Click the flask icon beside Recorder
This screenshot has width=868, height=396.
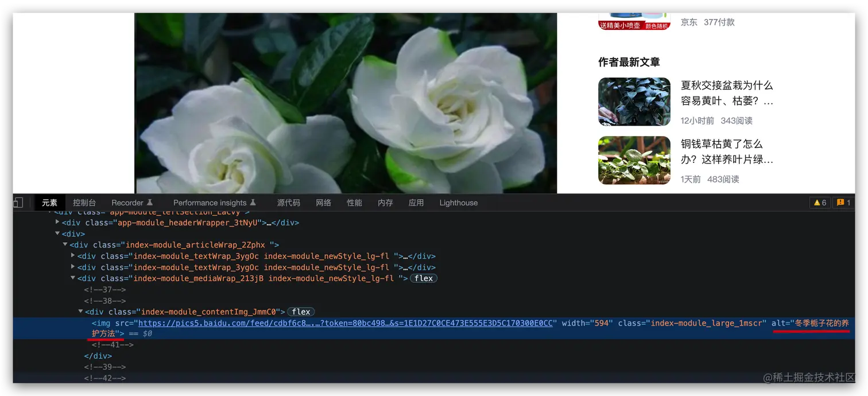150,203
